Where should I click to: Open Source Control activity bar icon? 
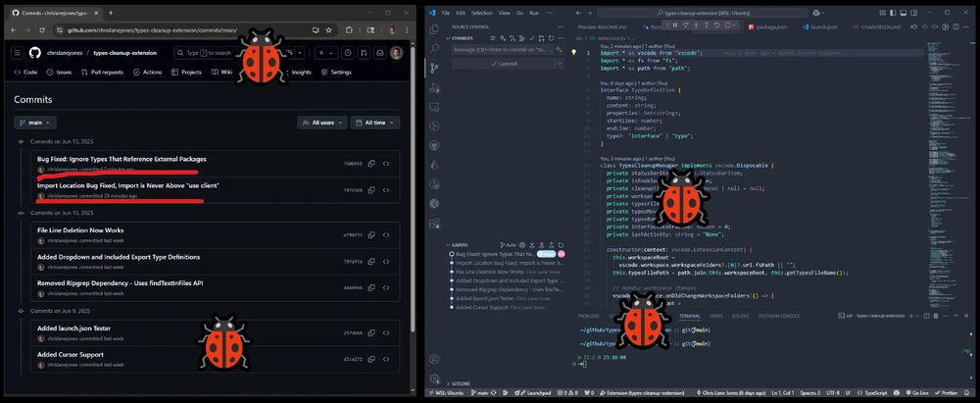click(434, 68)
